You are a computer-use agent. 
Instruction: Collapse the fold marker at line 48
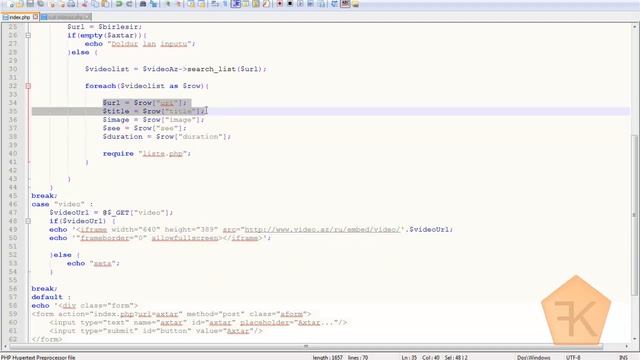tap(28, 221)
